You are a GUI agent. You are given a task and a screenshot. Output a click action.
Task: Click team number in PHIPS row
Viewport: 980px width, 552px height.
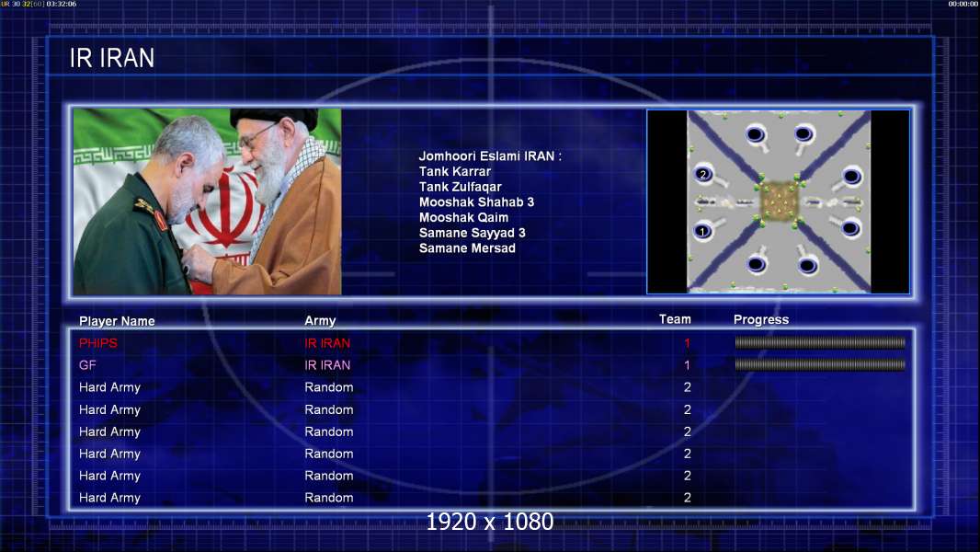point(687,343)
